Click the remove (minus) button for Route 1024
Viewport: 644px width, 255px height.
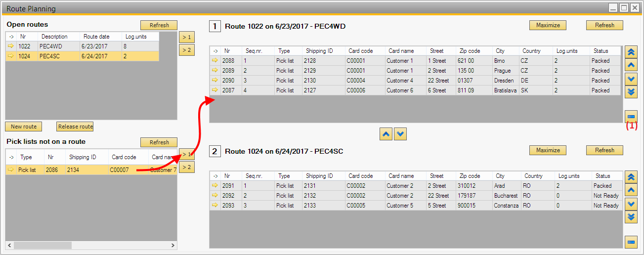click(x=631, y=242)
